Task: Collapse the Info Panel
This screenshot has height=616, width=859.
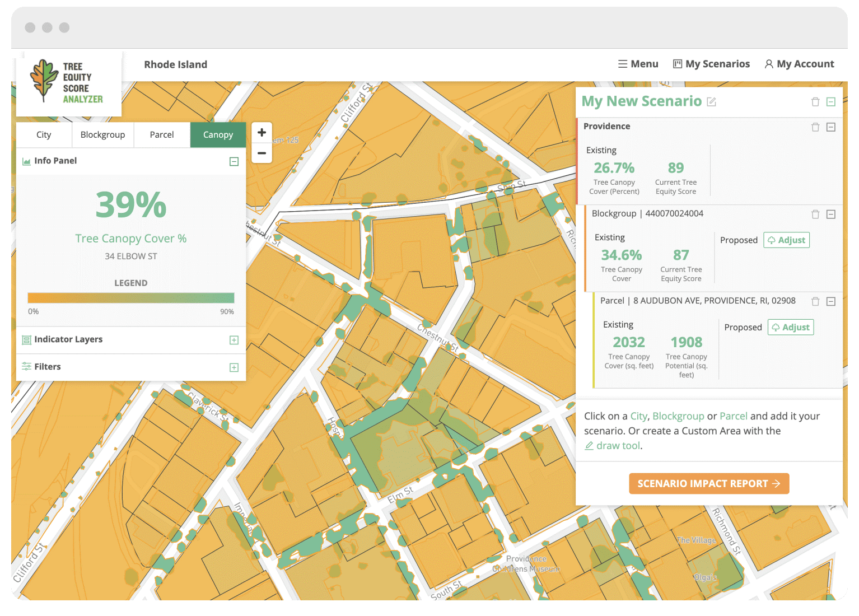Action: click(x=234, y=161)
